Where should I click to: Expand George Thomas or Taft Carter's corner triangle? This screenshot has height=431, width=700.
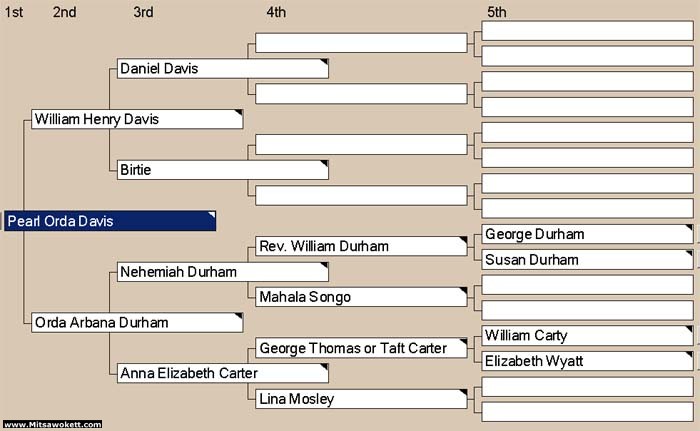[x=463, y=342]
